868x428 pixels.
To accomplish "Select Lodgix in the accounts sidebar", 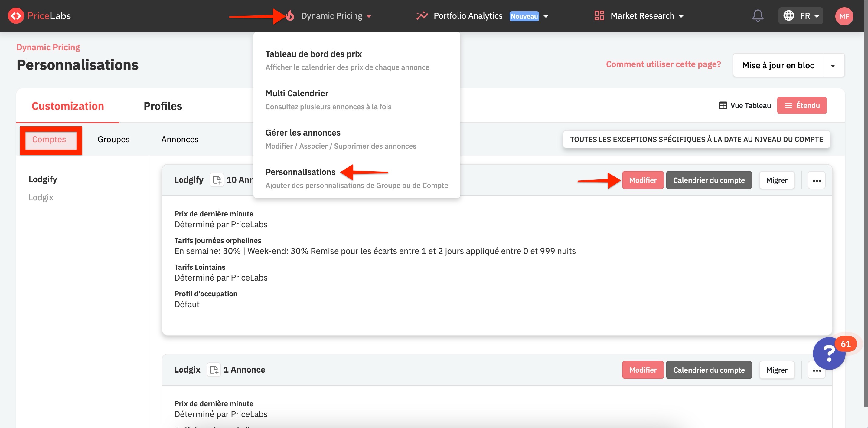I will (41, 197).
